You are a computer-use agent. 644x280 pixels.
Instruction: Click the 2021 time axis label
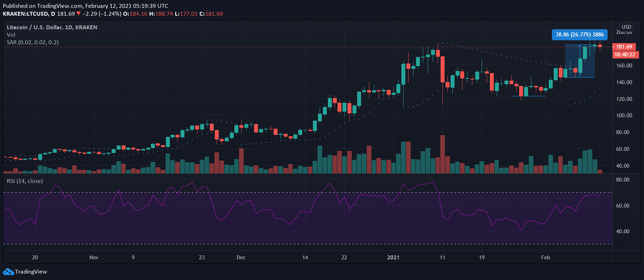click(x=393, y=258)
